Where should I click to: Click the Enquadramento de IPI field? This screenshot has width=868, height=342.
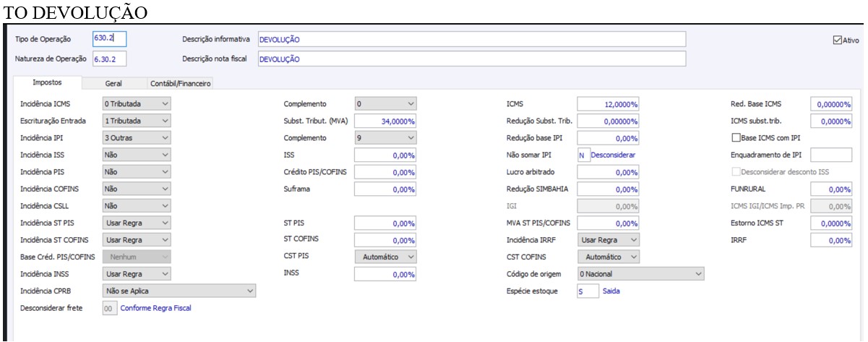[x=831, y=155]
